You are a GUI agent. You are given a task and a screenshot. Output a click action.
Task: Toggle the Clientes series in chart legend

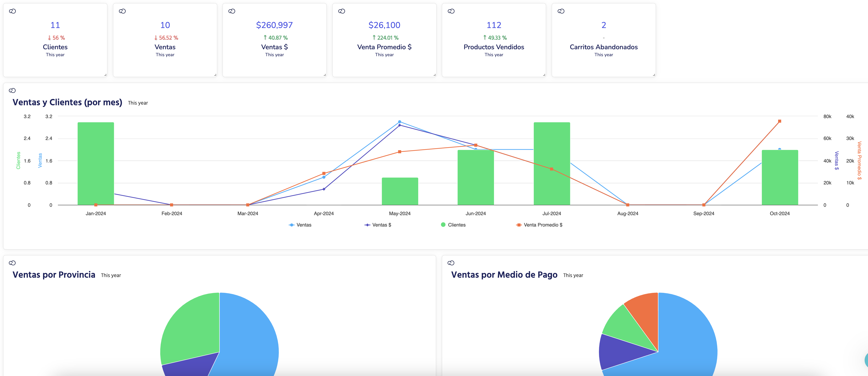point(453,225)
